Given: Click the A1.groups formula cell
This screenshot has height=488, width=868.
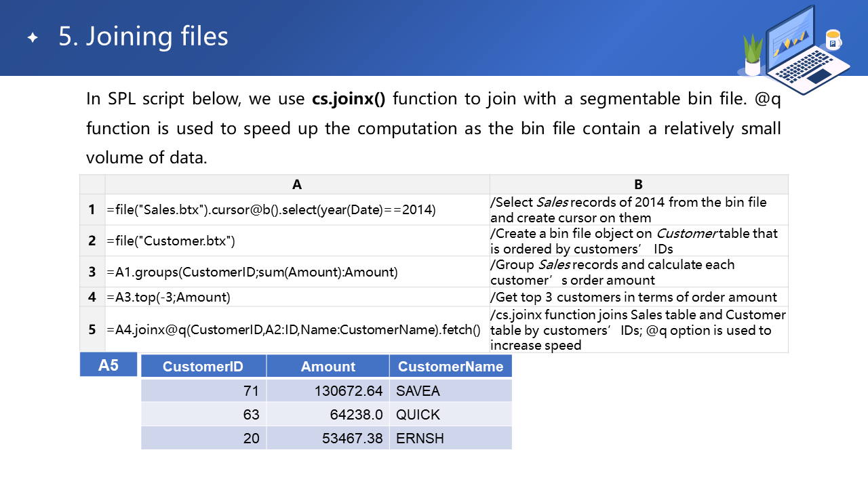Looking at the screenshot, I should 297,272.
